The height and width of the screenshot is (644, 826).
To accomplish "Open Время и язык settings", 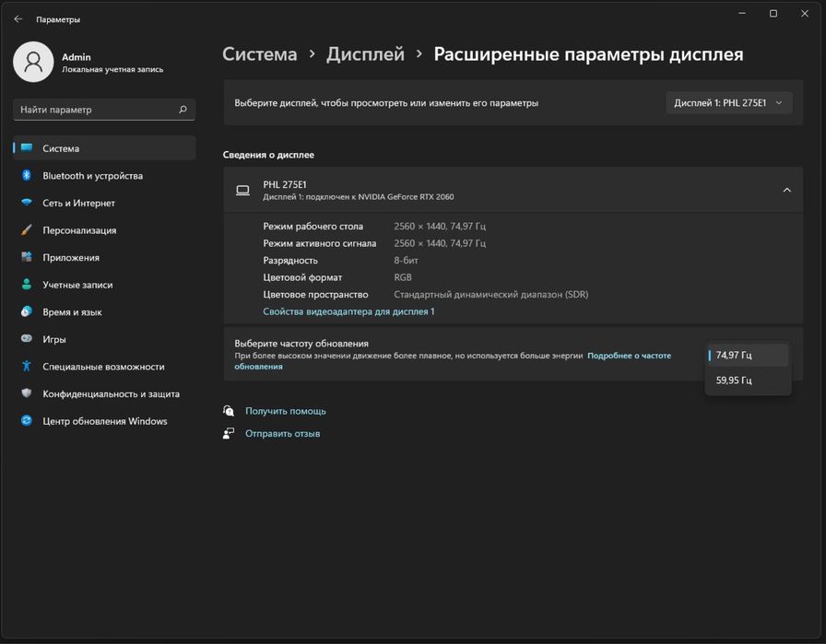I will click(104, 311).
